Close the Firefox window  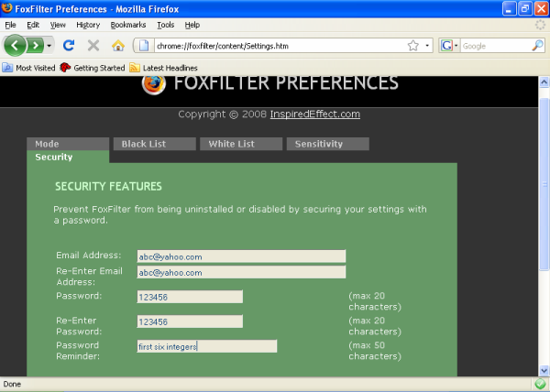[x=541, y=8]
